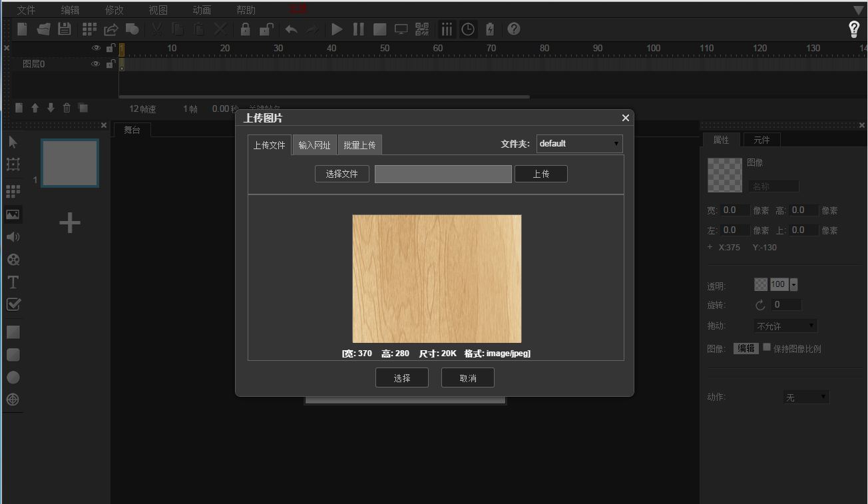Click the QR code icon in the toolbar
The height and width of the screenshot is (504, 868).
422,29
